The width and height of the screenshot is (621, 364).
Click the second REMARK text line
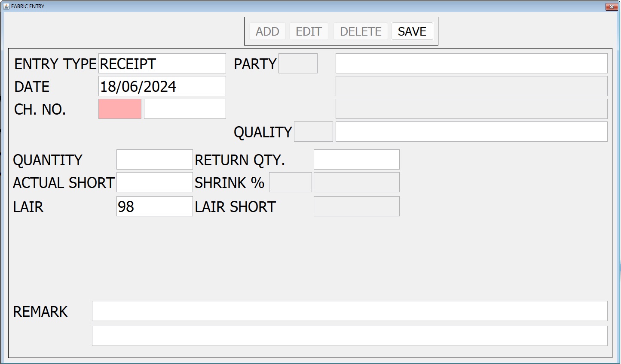point(349,336)
